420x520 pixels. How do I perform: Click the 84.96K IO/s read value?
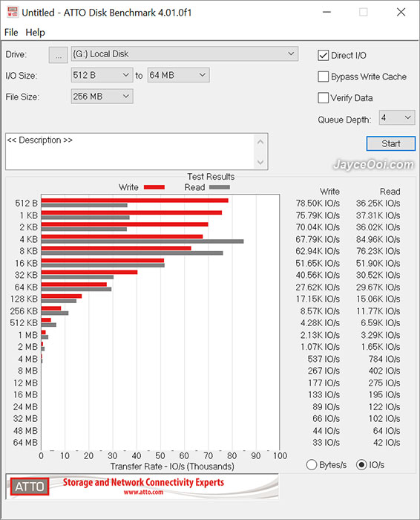pyautogui.click(x=378, y=239)
